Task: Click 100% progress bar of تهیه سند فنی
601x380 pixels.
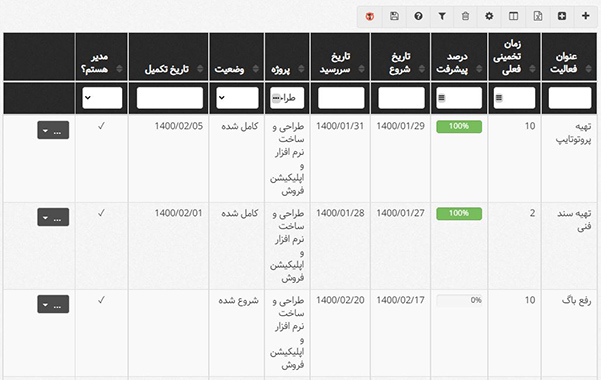Action: [459, 214]
